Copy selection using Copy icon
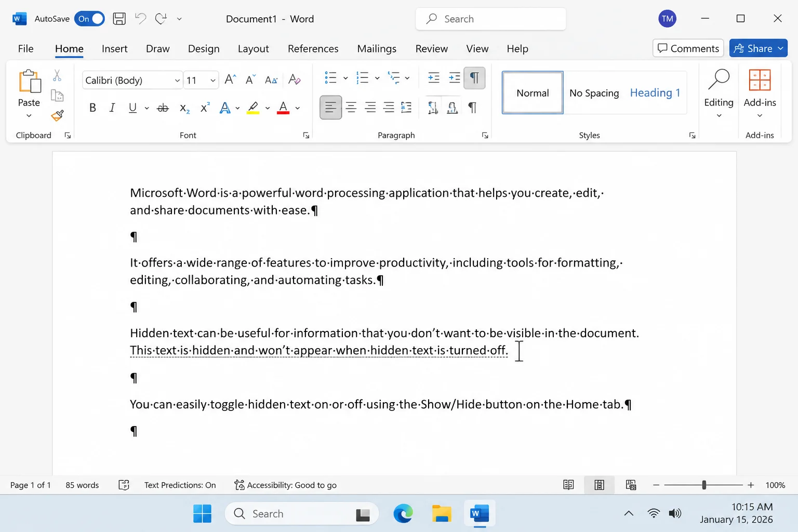This screenshot has width=798, height=532. [x=57, y=96]
